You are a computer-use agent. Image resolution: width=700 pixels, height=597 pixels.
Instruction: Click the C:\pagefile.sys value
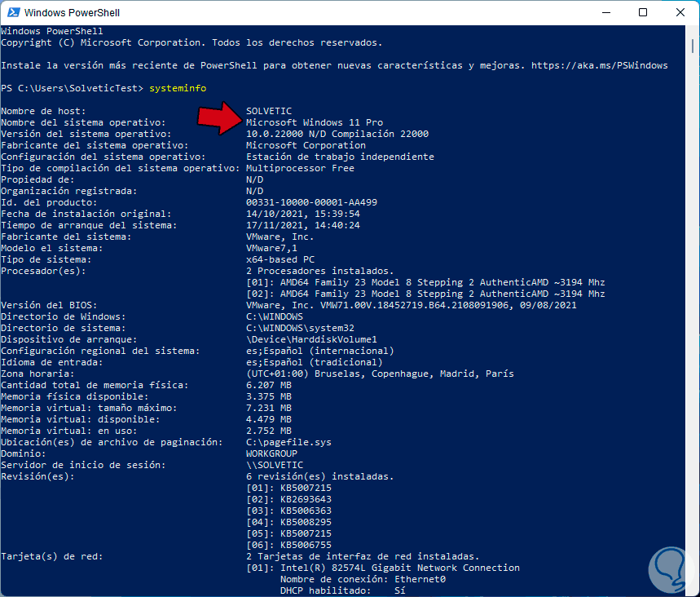(x=288, y=442)
